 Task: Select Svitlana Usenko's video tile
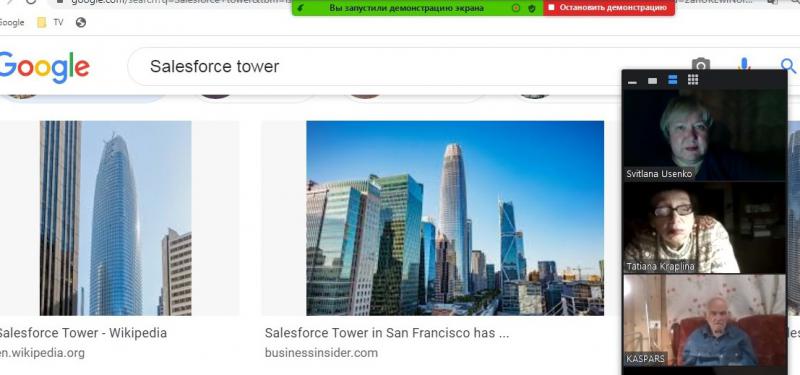tap(705, 135)
